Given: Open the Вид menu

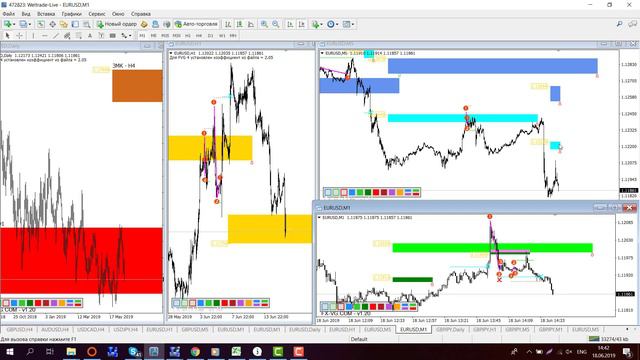Looking at the screenshot, I should point(26,14).
